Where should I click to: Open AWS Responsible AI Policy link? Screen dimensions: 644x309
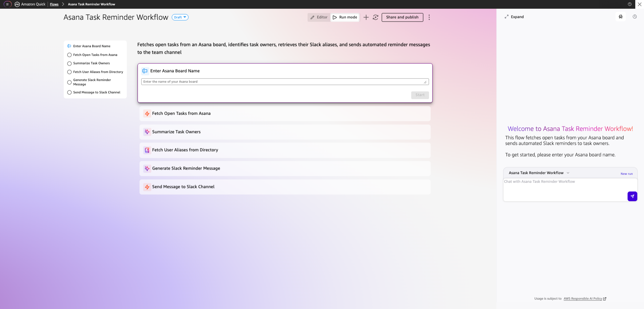tap(583, 299)
